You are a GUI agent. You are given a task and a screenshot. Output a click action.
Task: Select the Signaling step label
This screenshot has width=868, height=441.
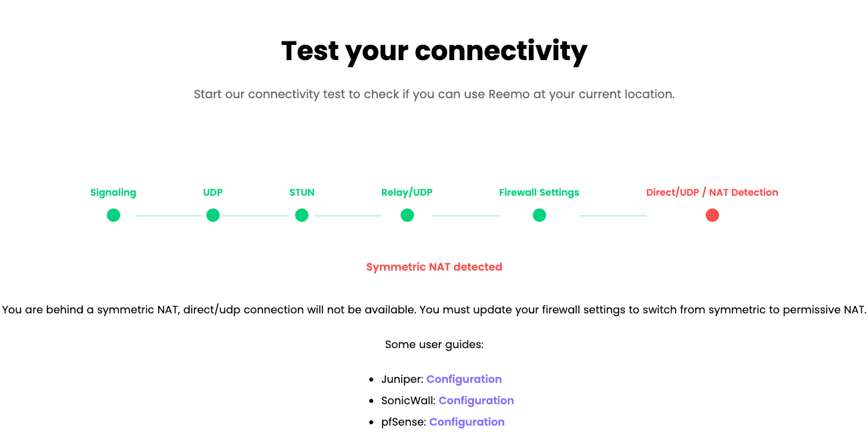point(114,192)
